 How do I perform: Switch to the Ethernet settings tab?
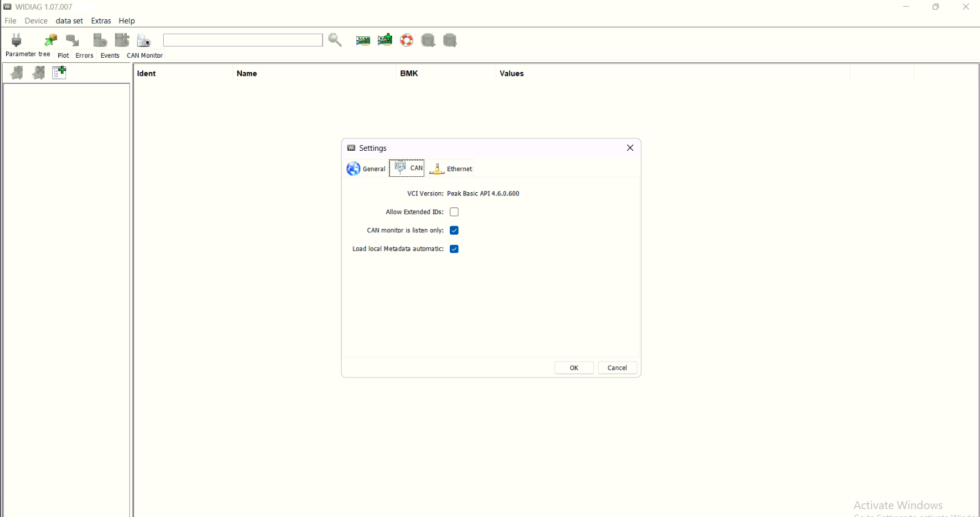[x=451, y=168]
